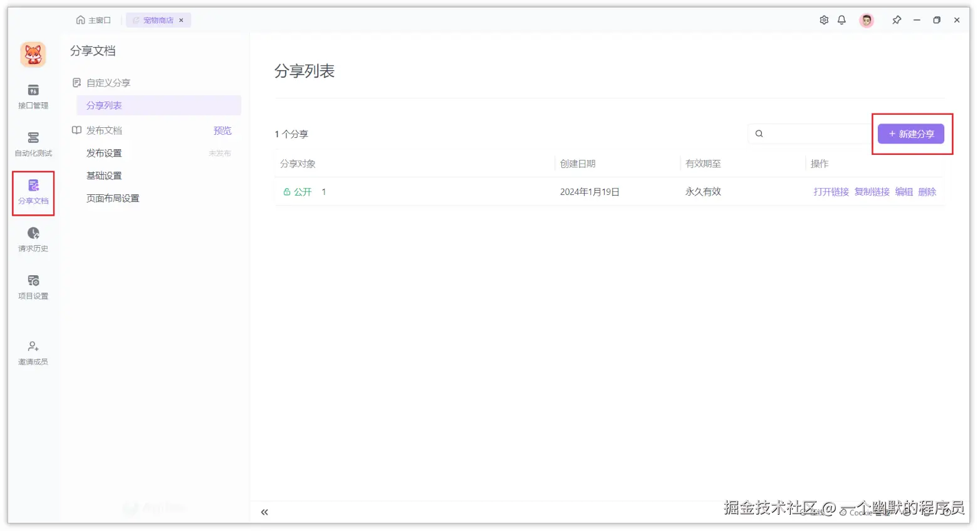
Task: View 请求历史 via its sidebar icon
Action: [33, 240]
